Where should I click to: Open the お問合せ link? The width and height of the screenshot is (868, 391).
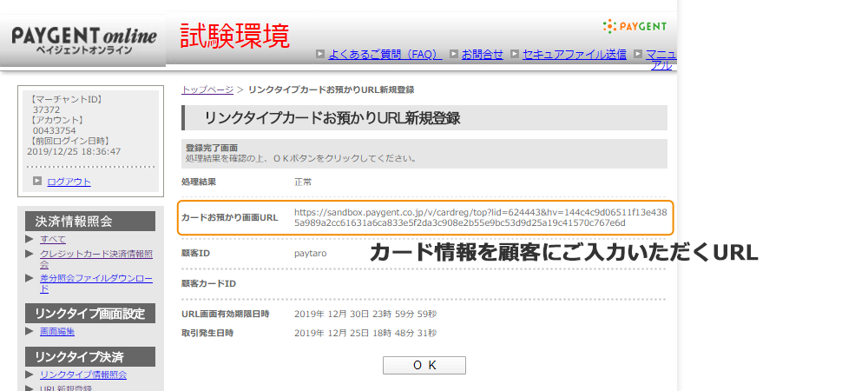pos(483,54)
